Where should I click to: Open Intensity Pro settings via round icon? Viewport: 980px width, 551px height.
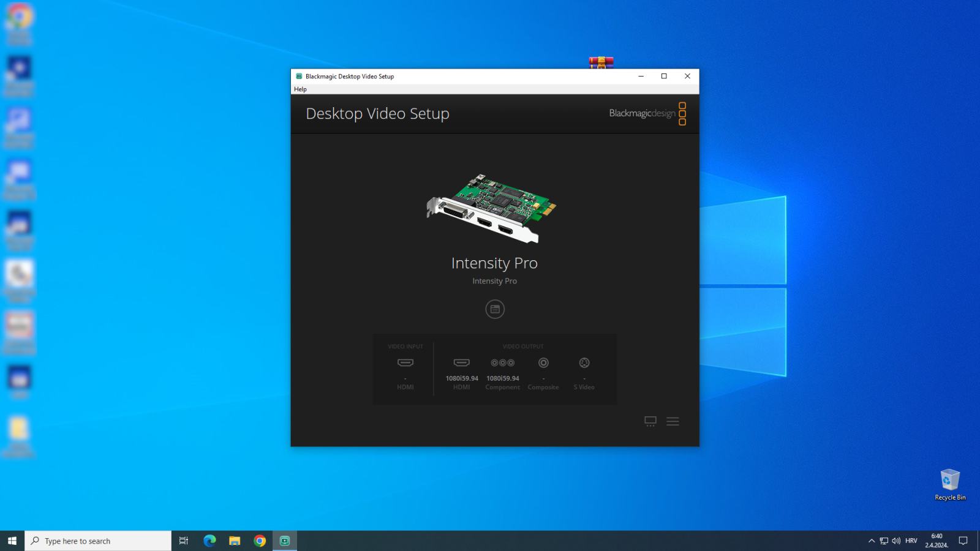pyautogui.click(x=495, y=309)
